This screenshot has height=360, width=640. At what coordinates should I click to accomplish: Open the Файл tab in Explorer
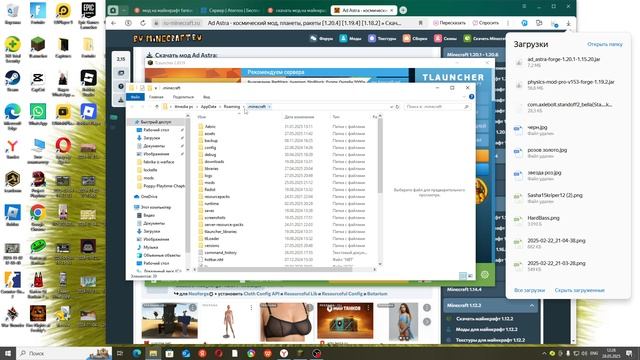pos(135,97)
